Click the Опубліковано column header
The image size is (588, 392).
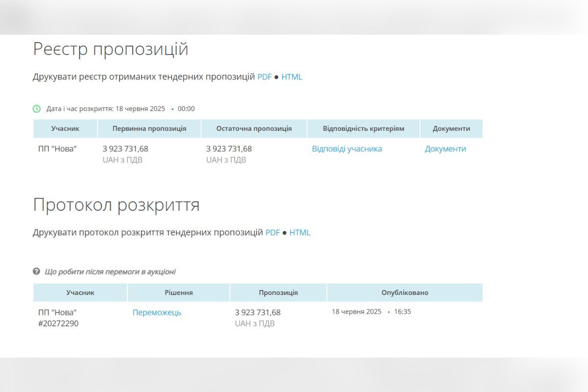405,292
